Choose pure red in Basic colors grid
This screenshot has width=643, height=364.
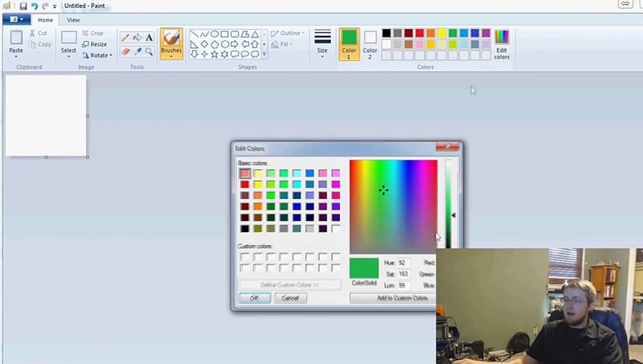point(245,185)
